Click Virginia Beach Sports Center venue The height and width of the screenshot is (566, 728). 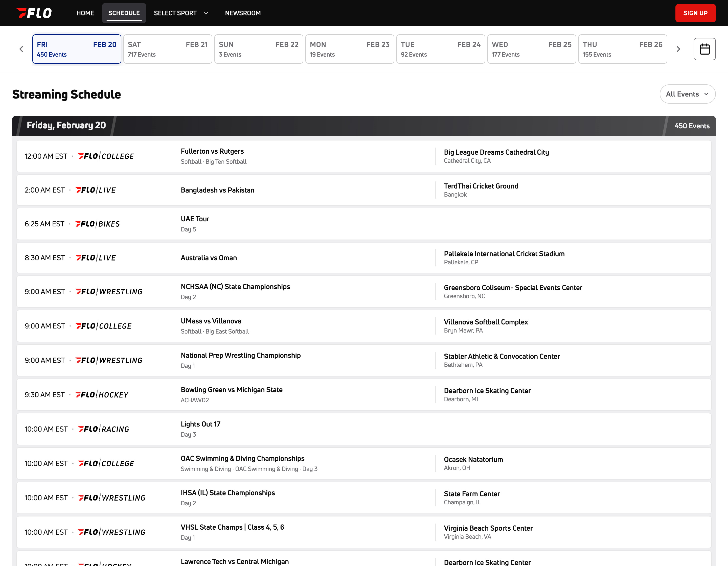tap(488, 528)
